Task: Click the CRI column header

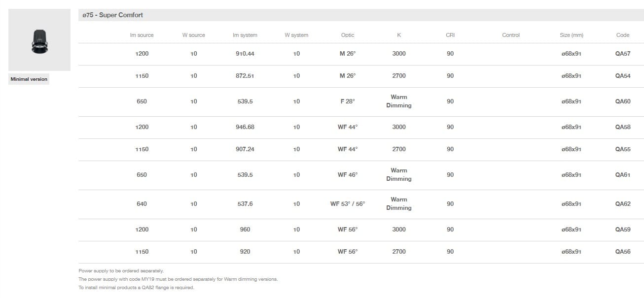Action: [450, 35]
